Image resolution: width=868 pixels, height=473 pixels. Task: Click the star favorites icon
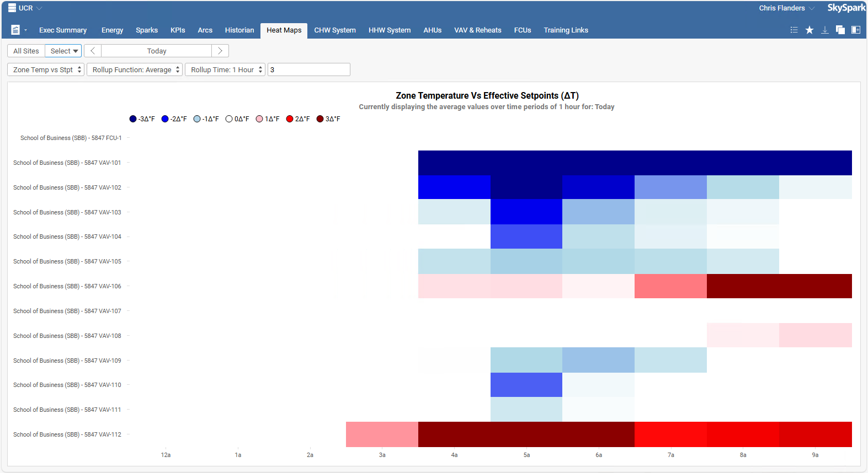click(x=809, y=30)
